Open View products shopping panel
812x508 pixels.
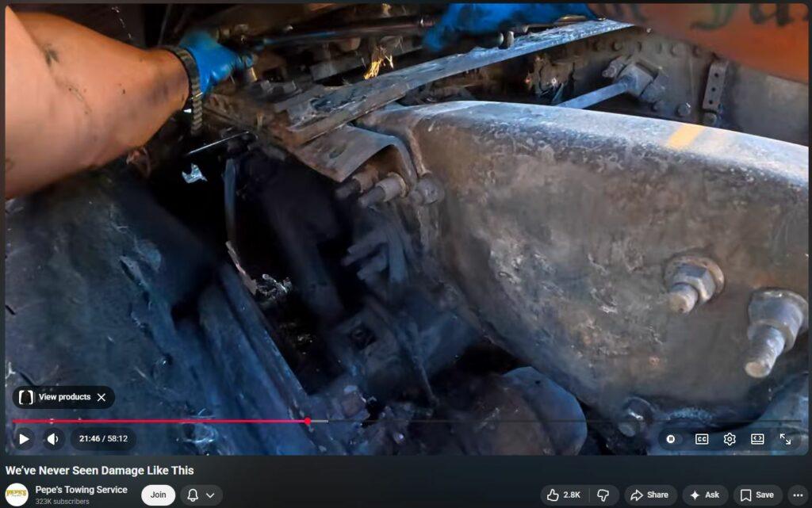coord(56,397)
